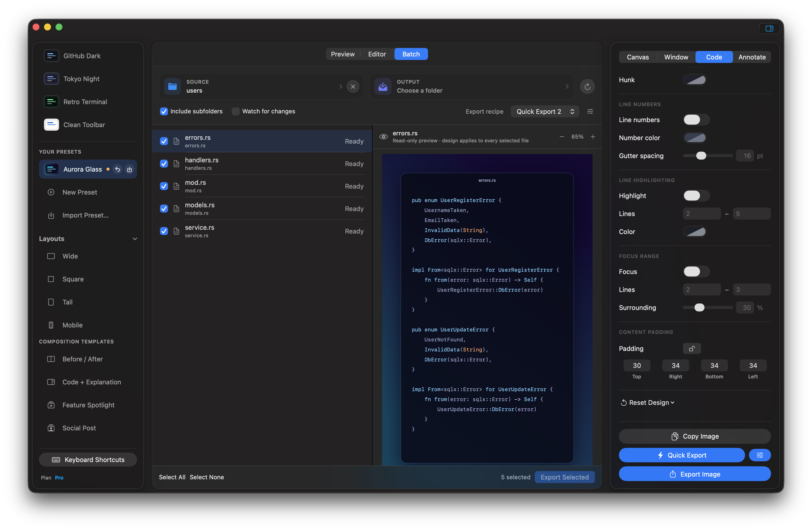Turn on Line numbers switch

pos(696,120)
